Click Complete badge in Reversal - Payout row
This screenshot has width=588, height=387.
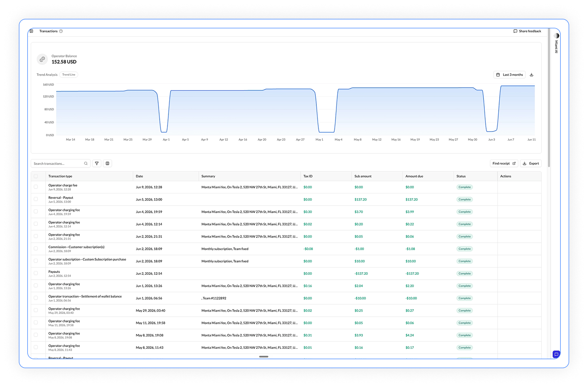[x=465, y=199]
